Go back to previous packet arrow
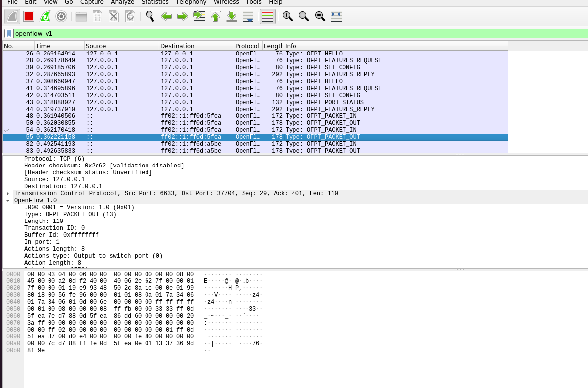 [166, 16]
